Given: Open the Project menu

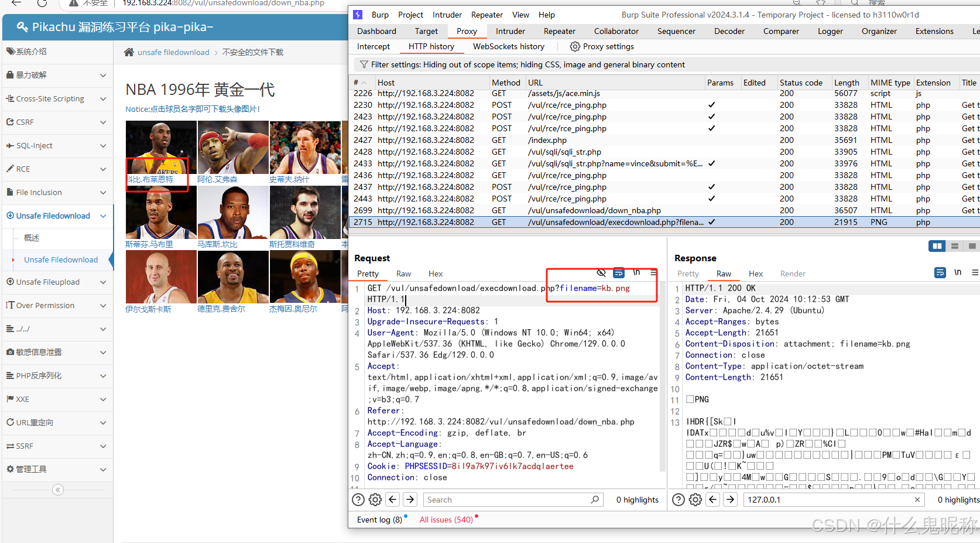Looking at the screenshot, I should point(410,15).
